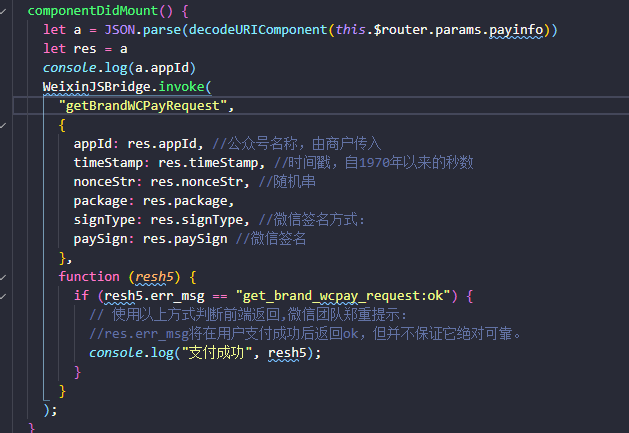This screenshot has width=629, height=433.
Task: Click the res.package value
Action: pyautogui.click(x=185, y=201)
